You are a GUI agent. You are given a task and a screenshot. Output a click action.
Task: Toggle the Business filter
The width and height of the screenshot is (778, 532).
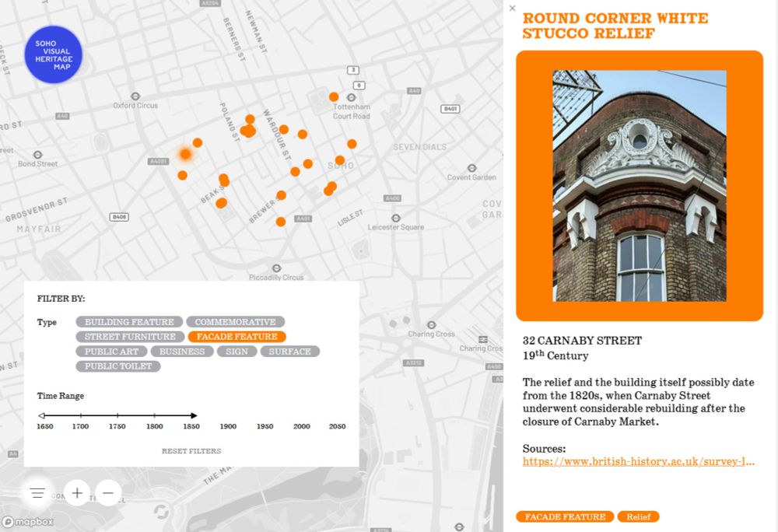[x=181, y=352]
